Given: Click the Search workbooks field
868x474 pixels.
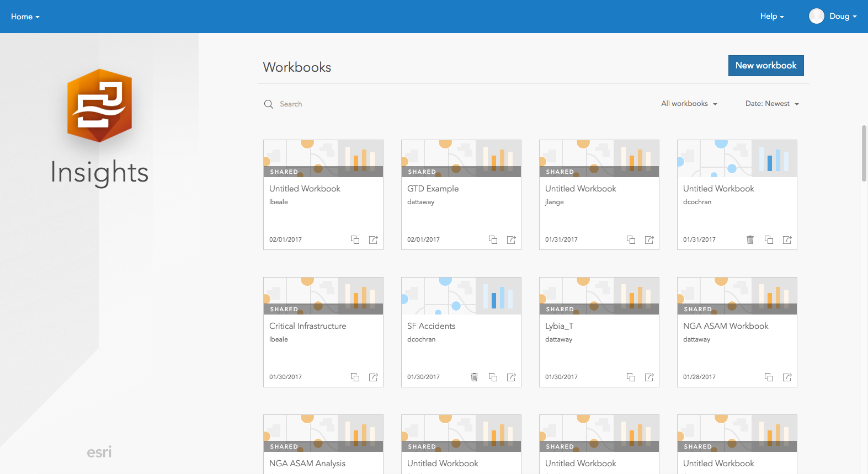Looking at the screenshot, I should (x=331, y=104).
